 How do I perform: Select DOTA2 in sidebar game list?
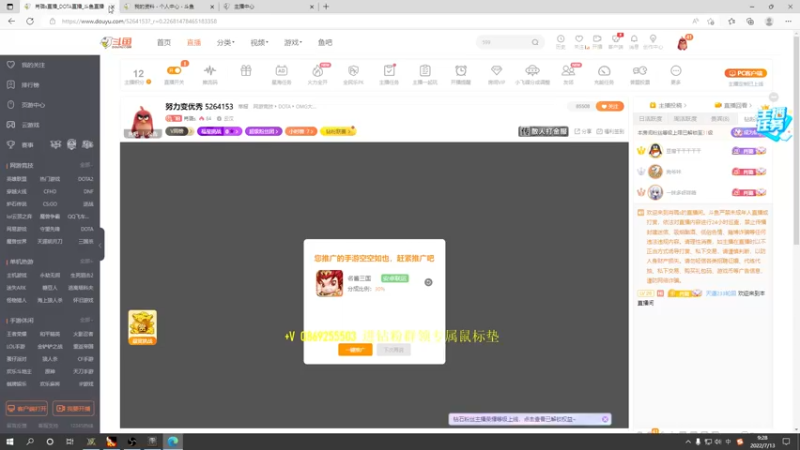coord(85,179)
